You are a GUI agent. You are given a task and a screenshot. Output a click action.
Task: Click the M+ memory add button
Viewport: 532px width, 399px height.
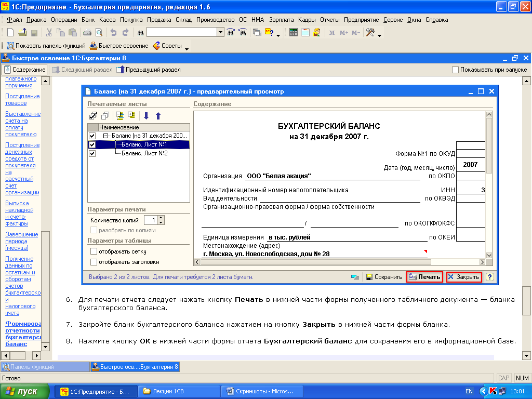click(344, 33)
